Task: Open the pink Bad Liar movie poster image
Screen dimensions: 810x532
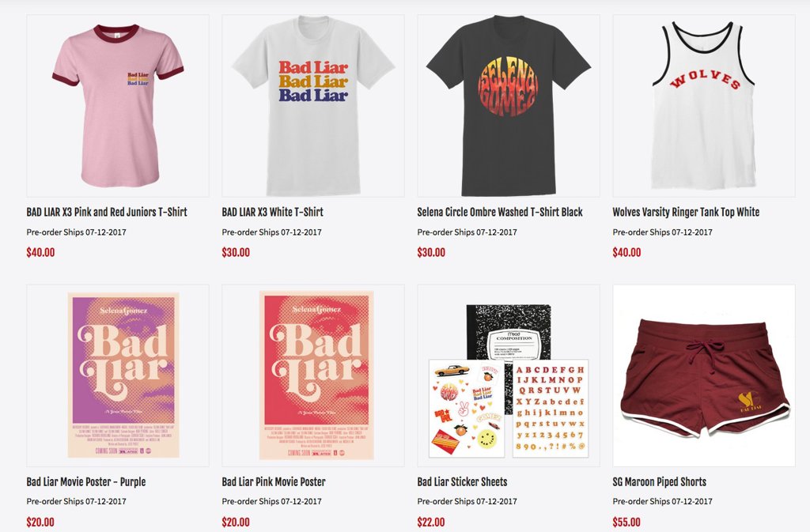Action: [x=313, y=375]
